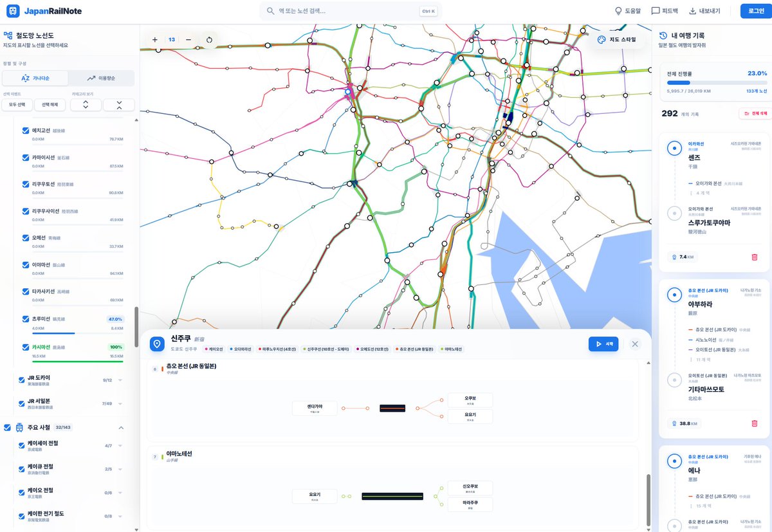Click the 시작 start button

point(603,344)
